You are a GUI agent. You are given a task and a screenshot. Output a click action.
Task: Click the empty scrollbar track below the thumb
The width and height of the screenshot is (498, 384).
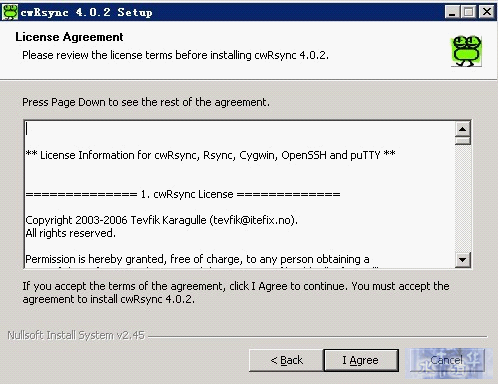pos(463,198)
